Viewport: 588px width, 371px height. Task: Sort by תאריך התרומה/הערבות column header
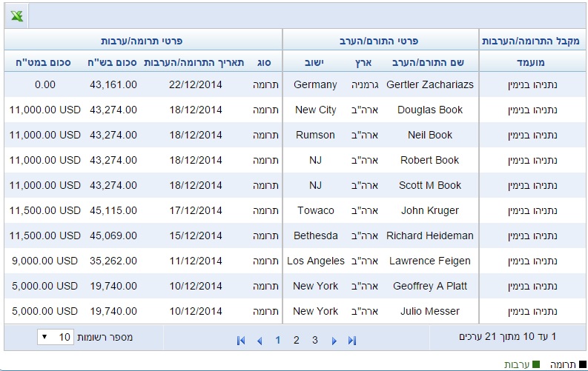pos(194,62)
